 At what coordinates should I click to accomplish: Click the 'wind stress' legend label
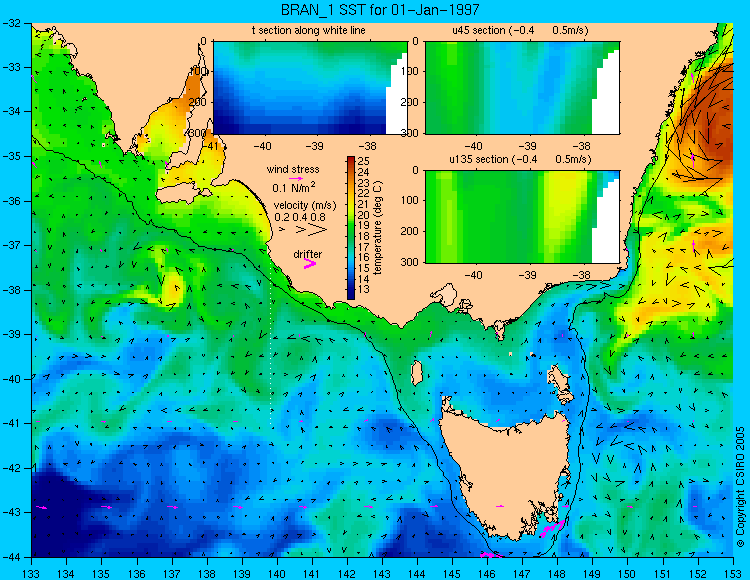(x=293, y=169)
